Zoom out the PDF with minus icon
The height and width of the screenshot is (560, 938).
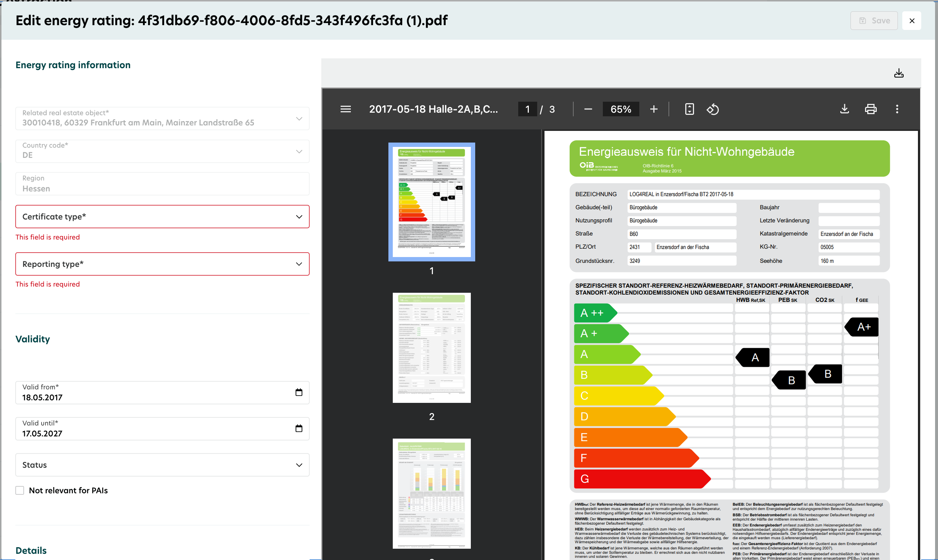click(588, 109)
